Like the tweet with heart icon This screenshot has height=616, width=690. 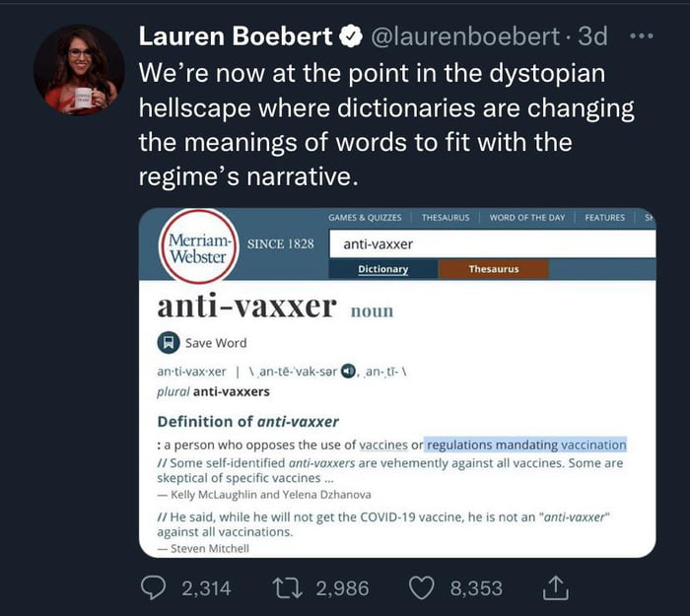[x=422, y=588]
